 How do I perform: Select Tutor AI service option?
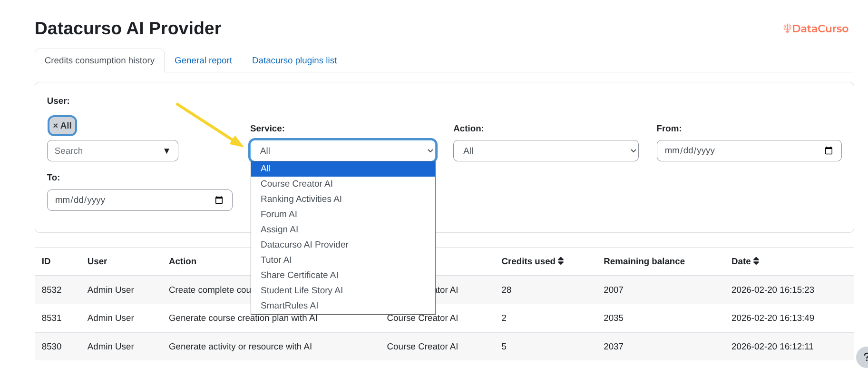pos(276,260)
